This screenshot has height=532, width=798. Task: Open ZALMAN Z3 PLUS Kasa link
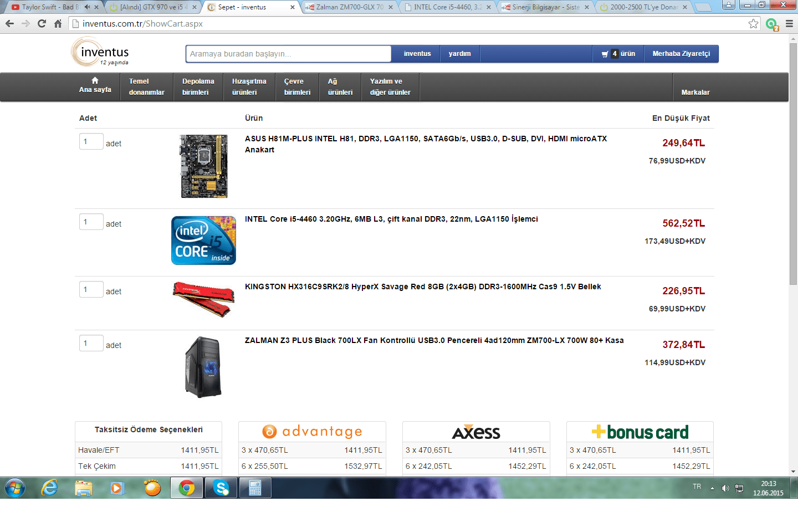click(x=434, y=340)
